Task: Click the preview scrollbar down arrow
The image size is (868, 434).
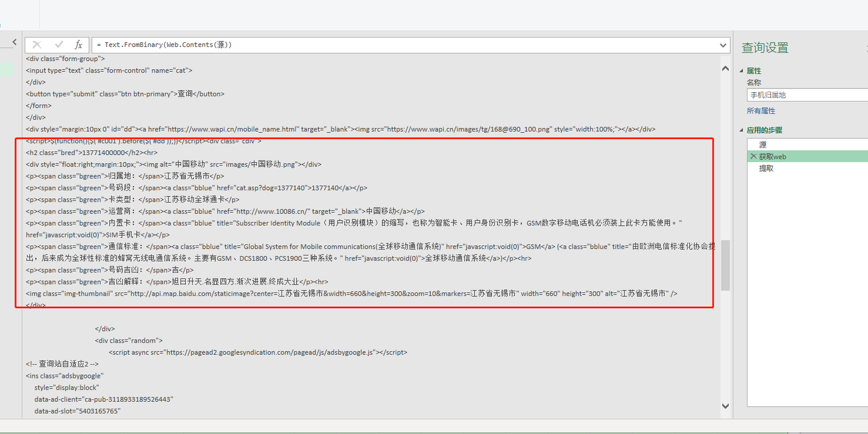Action: point(725,406)
